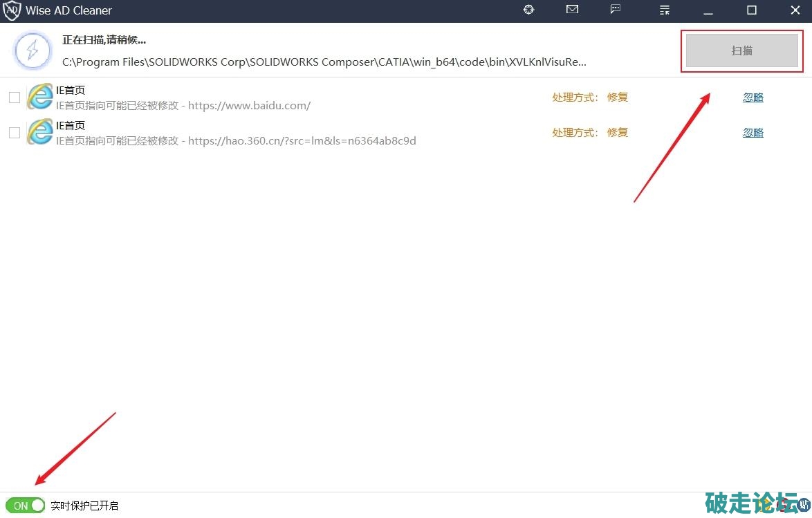Select the first IE首页 entry title
This screenshot has width=812, height=518.
pos(71,91)
